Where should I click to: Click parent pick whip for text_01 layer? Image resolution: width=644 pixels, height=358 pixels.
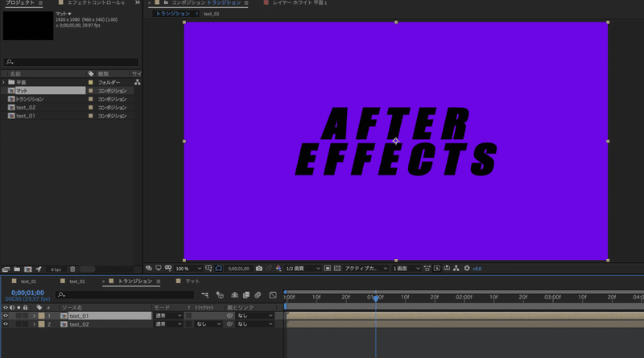point(229,315)
